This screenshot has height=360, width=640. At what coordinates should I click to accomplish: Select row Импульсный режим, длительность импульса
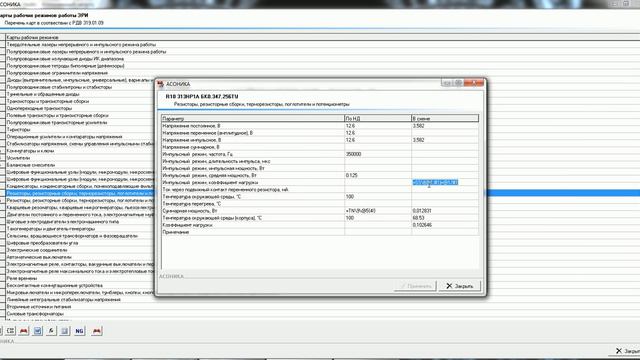(320, 161)
